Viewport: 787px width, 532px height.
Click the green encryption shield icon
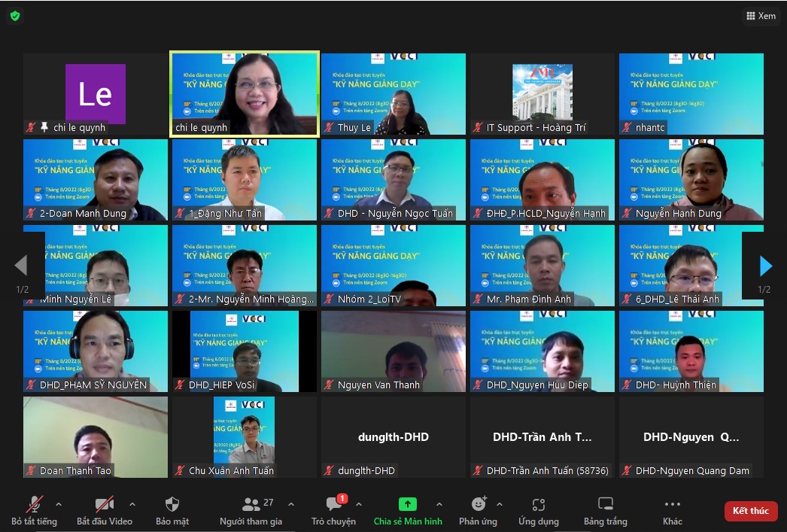[15, 16]
